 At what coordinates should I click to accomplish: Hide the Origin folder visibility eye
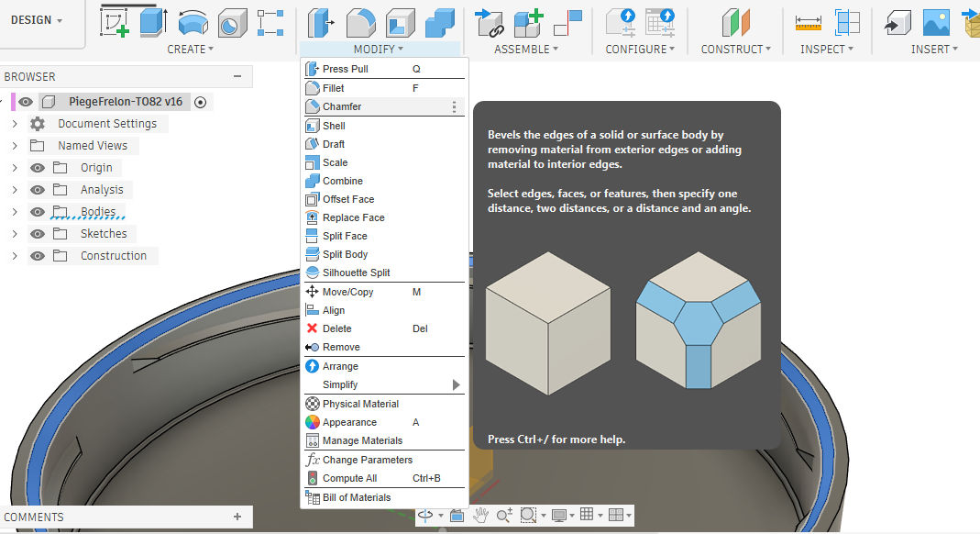tap(38, 168)
